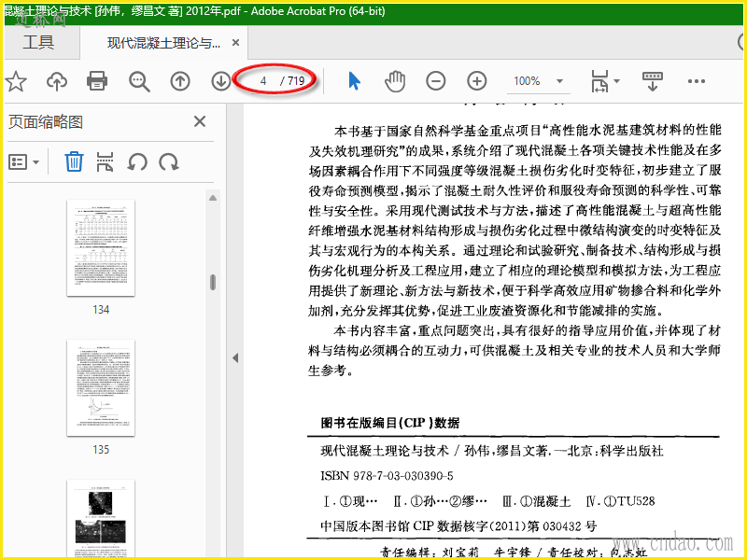This screenshot has width=747, height=560.
Task: Click the star bookmark icon
Action: (16, 81)
